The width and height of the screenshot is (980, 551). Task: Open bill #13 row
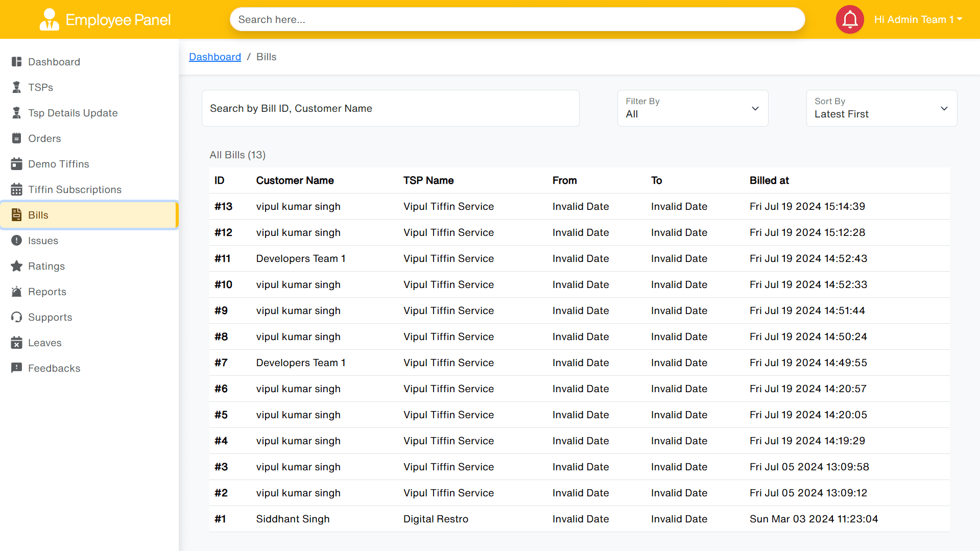point(579,206)
